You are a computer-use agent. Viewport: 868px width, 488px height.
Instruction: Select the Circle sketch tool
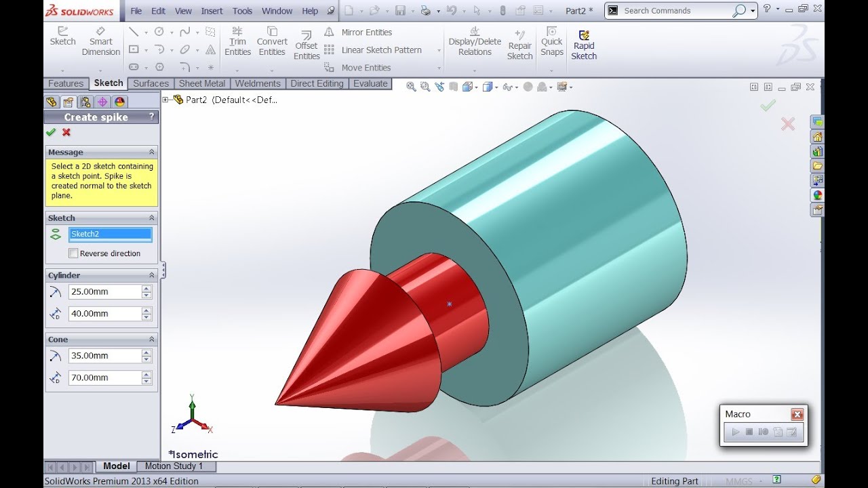[159, 32]
